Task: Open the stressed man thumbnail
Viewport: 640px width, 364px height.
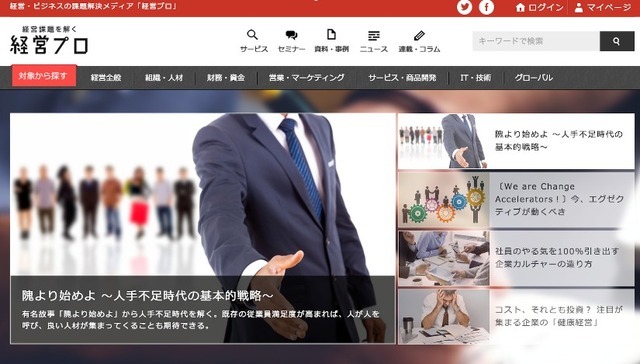Action: [x=444, y=317]
